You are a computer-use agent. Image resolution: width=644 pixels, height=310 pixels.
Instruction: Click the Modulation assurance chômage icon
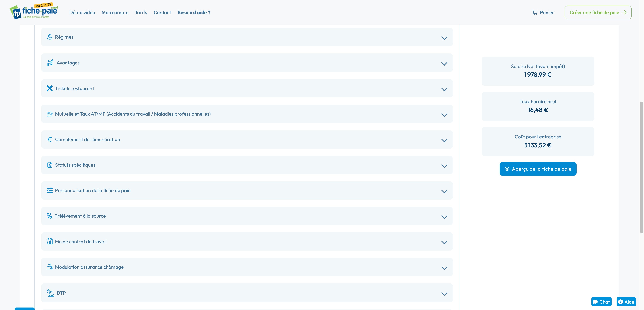click(x=50, y=267)
